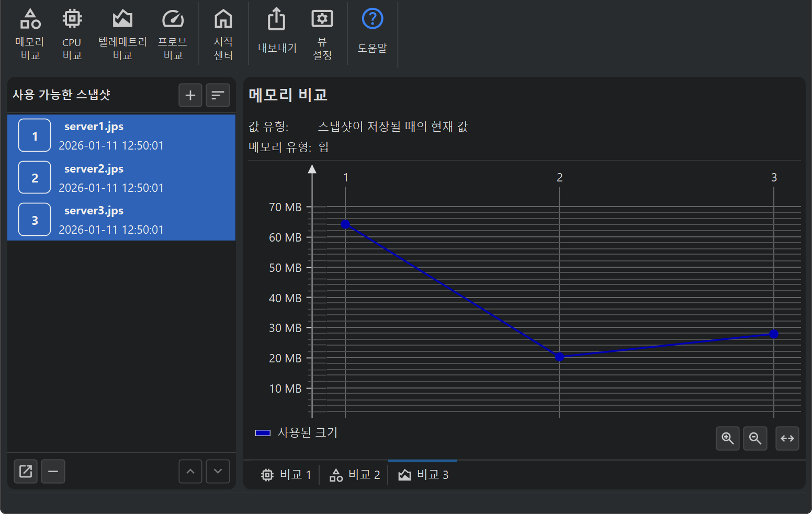This screenshot has width=812, height=514.
Task: Select the 프로브 비교 probe comparison icon
Action: pos(173,34)
